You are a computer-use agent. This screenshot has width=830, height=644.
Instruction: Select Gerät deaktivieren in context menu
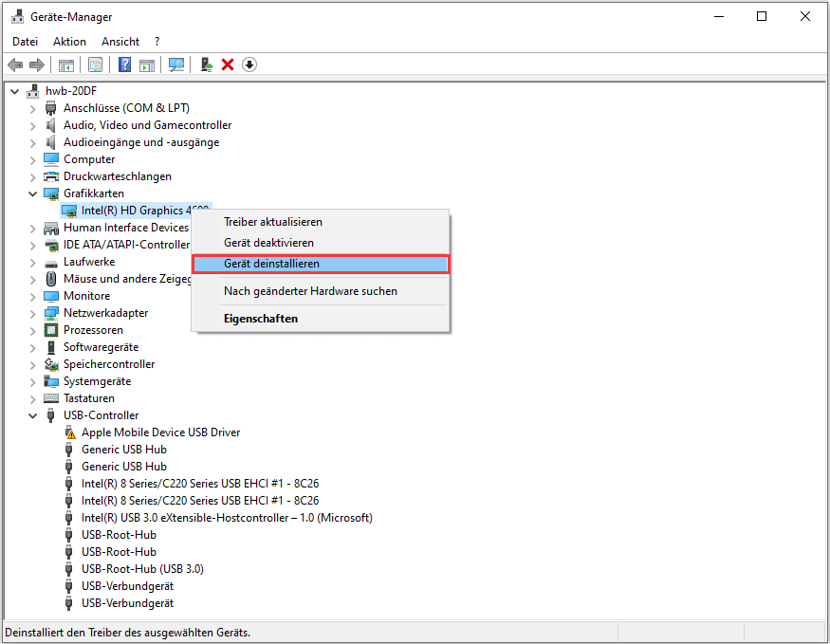pyautogui.click(x=321, y=243)
